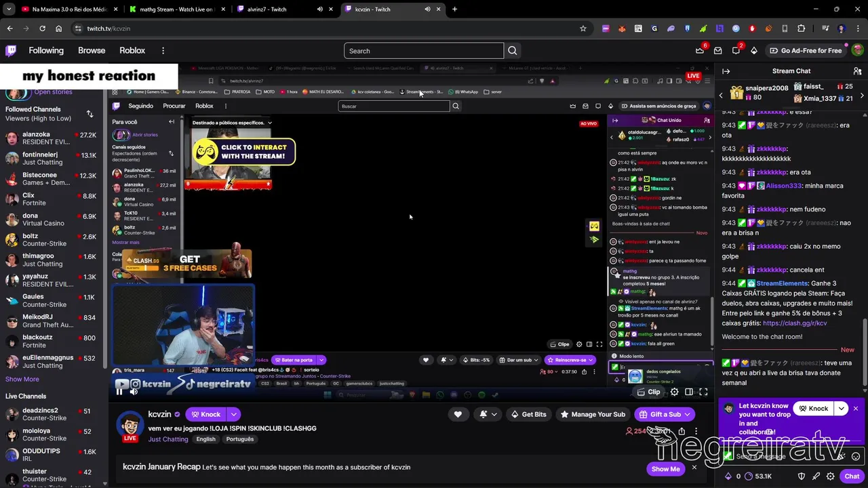The width and height of the screenshot is (868, 488).
Task: Open the chat shield mode icon
Action: [x=802, y=476]
